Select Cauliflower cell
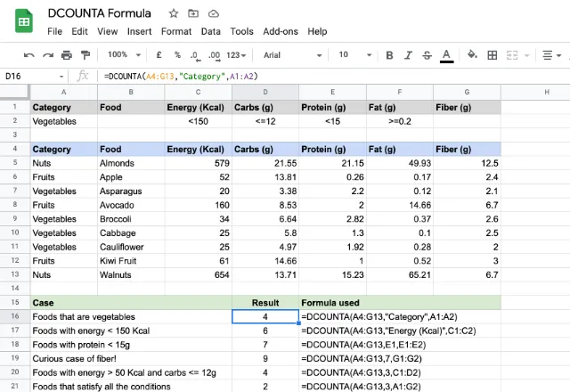The width and height of the screenshot is (570, 392). click(x=131, y=247)
